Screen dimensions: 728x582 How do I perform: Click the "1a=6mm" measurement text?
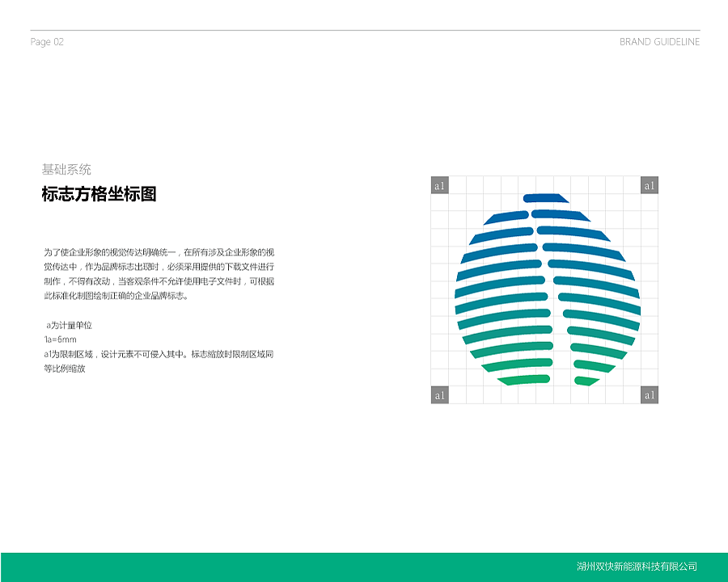[x=61, y=339]
